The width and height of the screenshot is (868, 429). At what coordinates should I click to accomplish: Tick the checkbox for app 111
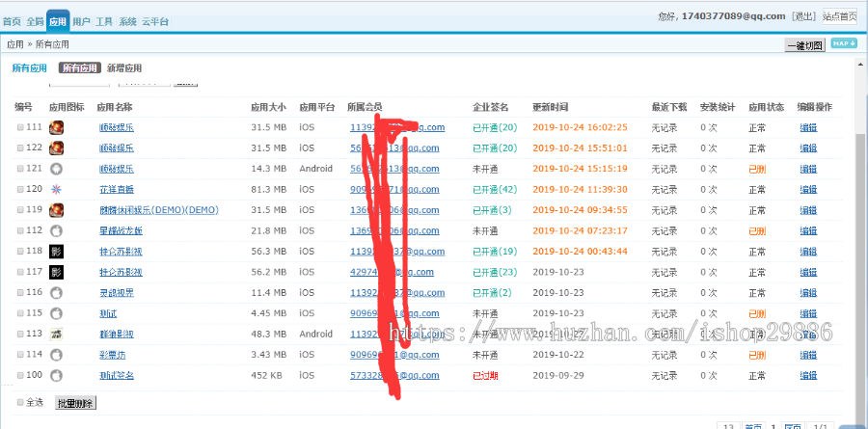click(x=20, y=128)
